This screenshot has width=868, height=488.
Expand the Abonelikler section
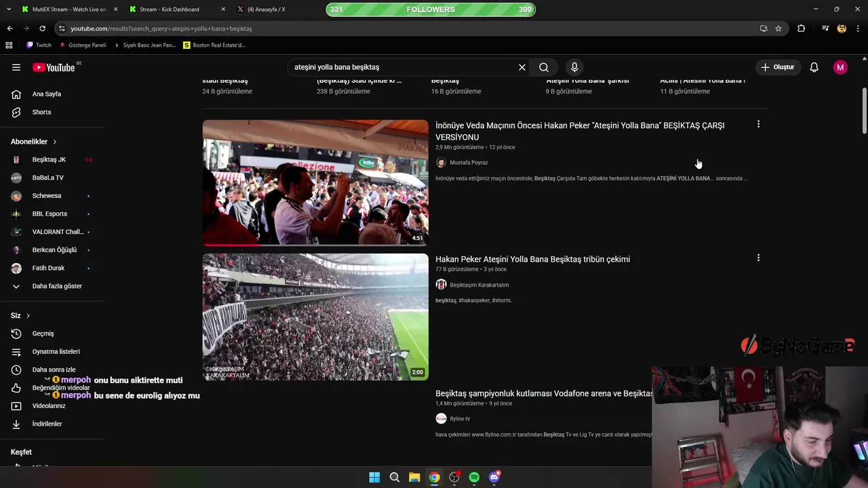[x=34, y=142]
